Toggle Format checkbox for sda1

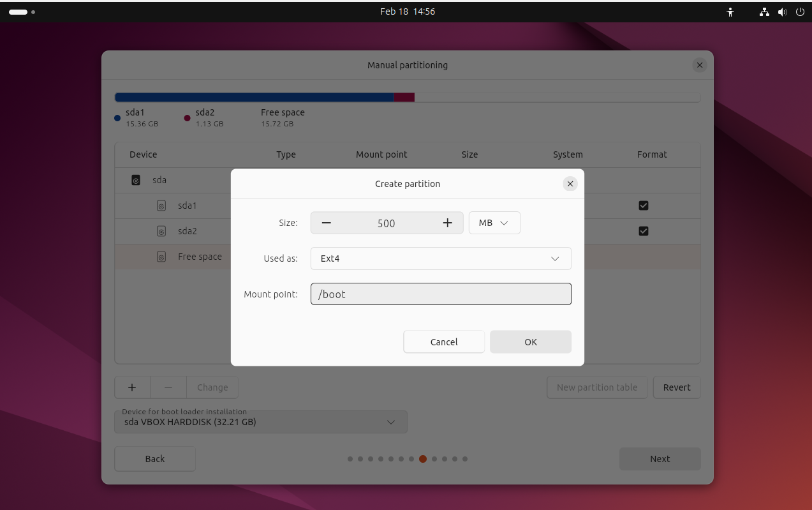click(x=644, y=206)
